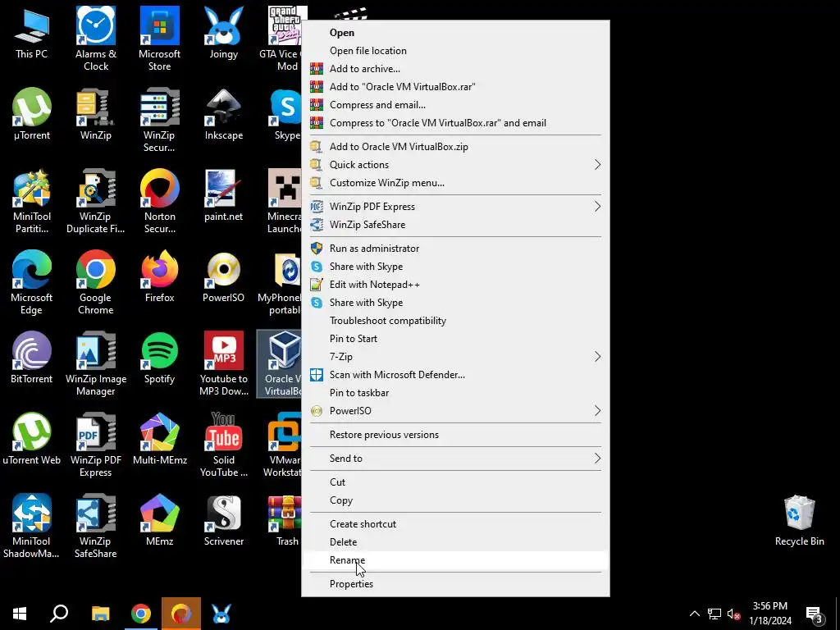840x630 pixels.
Task: Select the Youtube to MP3 Downloader icon
Action: tap(223, 364)
